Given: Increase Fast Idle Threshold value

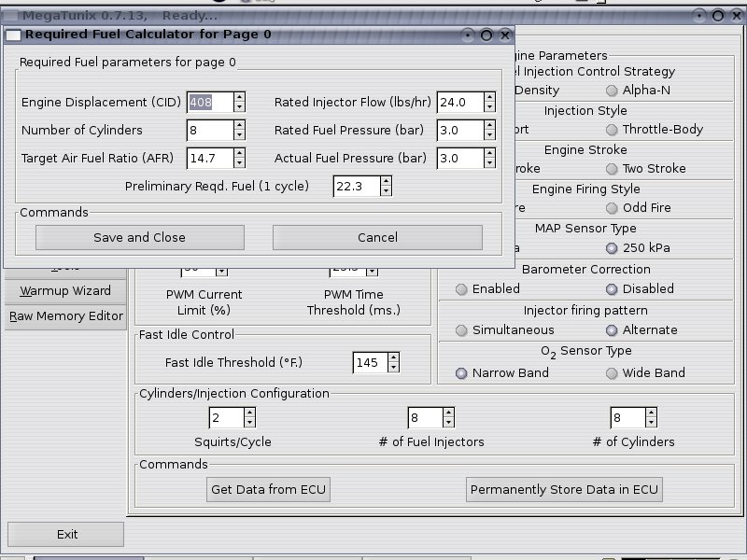Looking at the screenshot, I should tap(393, 358).
